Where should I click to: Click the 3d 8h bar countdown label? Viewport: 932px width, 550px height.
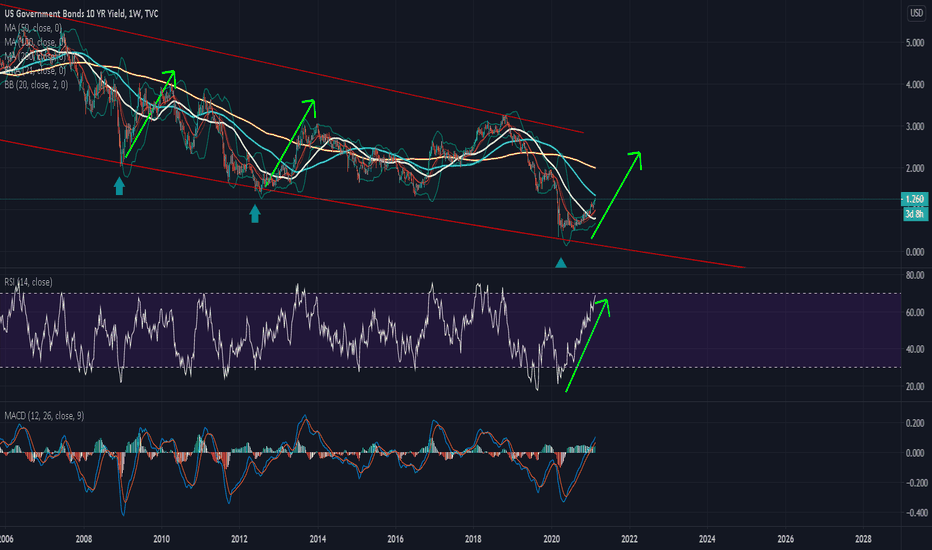coord(915,213)
